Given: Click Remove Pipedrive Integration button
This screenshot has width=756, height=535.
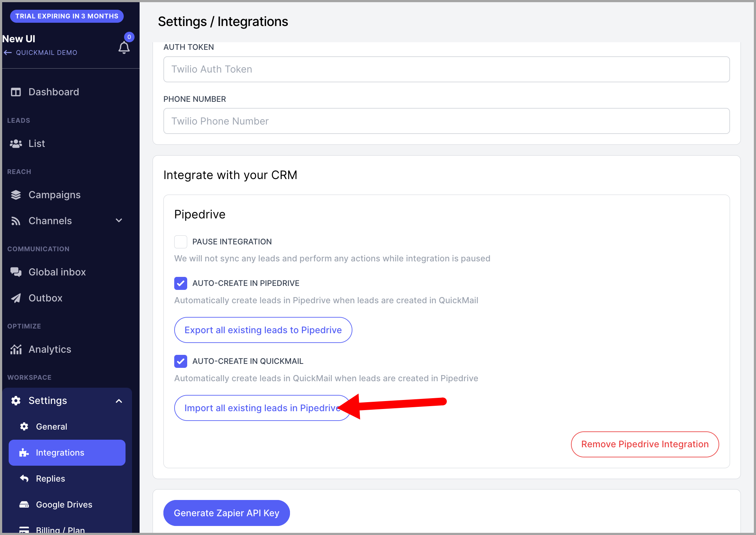Looking at the screenshot, I should tap(645, 444).
